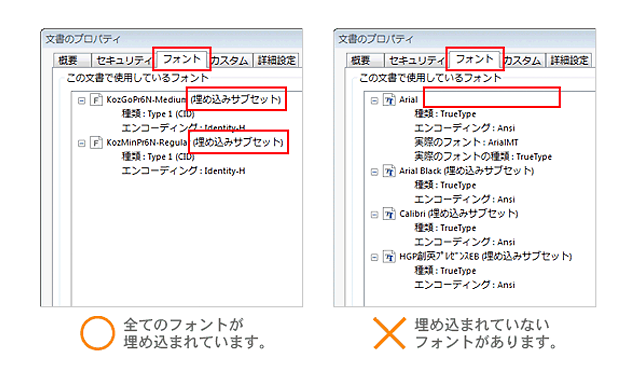Collapse the HGP創英プレゼンスEB font entry
Image resolution: width=635 pixels, height=374 pixels.
[x=374, y=257]
